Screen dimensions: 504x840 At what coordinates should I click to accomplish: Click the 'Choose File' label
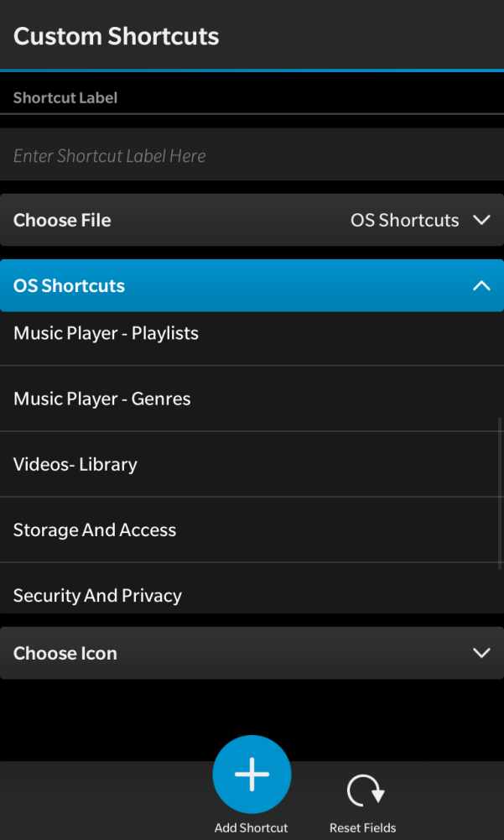(x=62, y=220)
